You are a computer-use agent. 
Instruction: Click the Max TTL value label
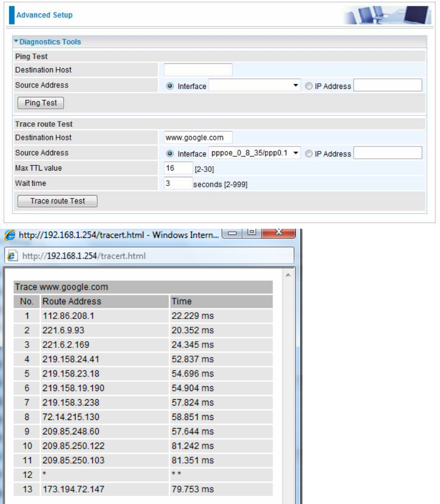pyautogui.click(x=38, y=168)
